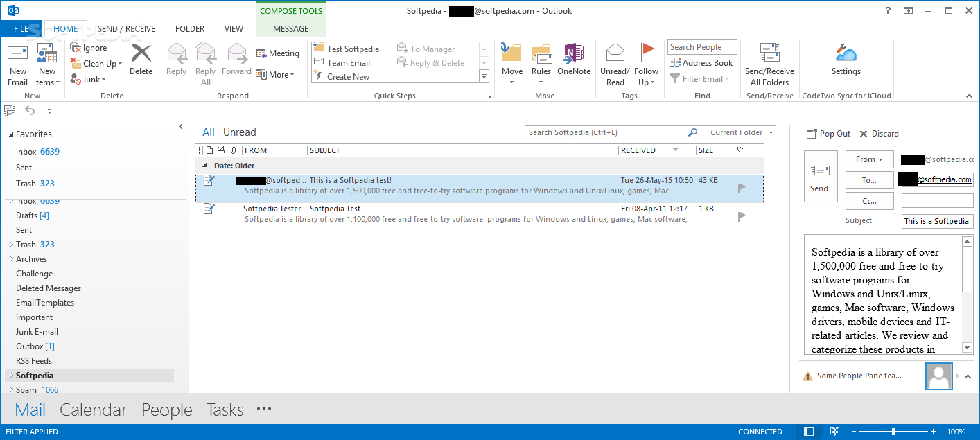
Task: Open the New Items menu
Action: [x=46, y=64]
